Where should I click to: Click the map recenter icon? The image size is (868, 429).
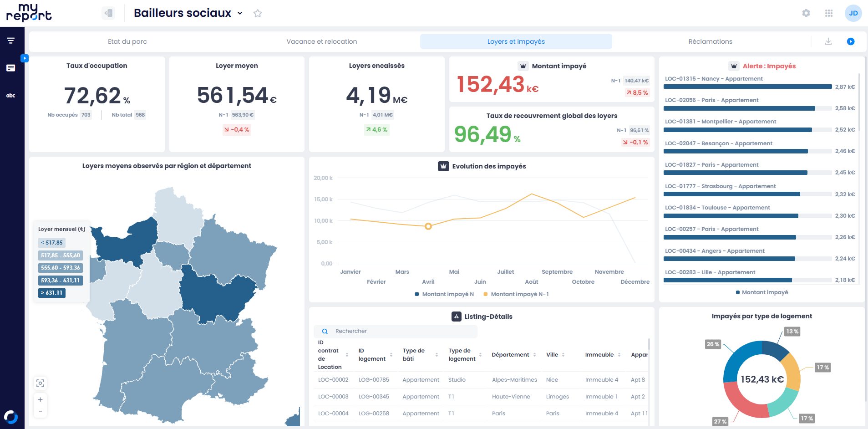(x=41, y=383)
